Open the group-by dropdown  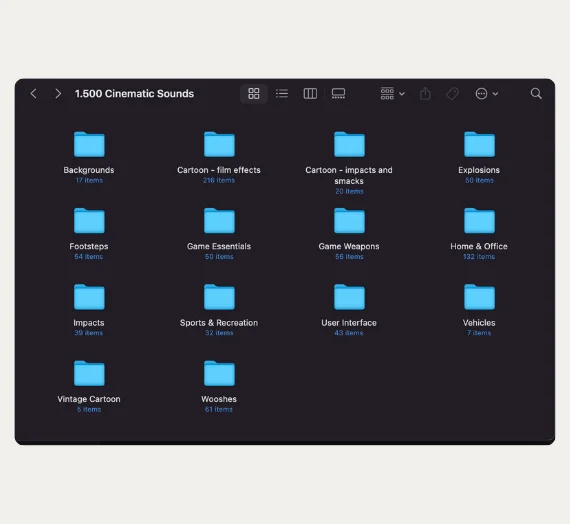click(x=392, y=94)
